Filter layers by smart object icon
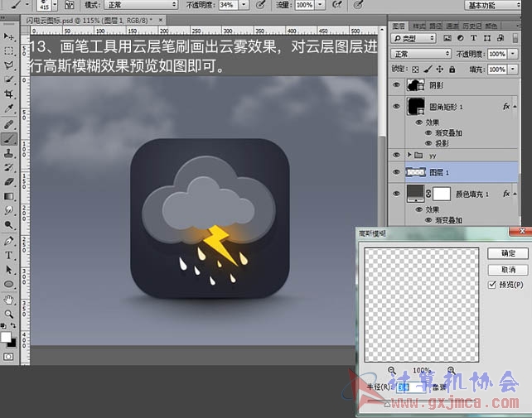The image size is (532, 418). pos(501,38)
